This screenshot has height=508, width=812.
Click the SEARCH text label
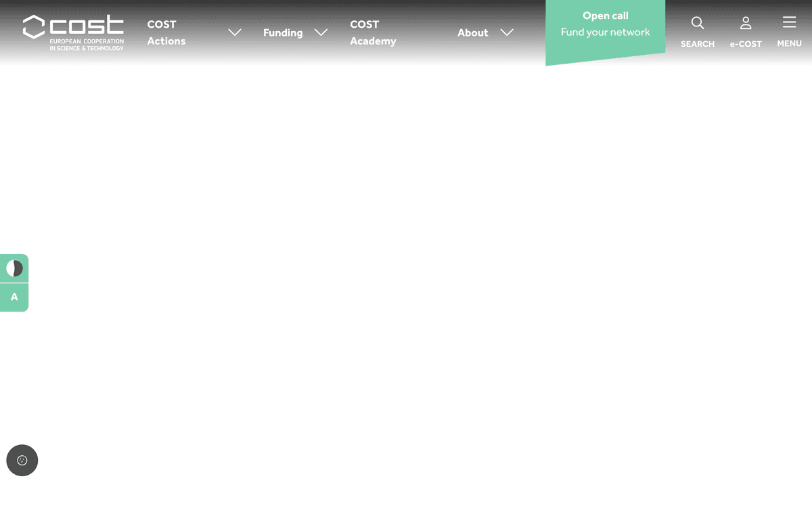coord(698,44)
